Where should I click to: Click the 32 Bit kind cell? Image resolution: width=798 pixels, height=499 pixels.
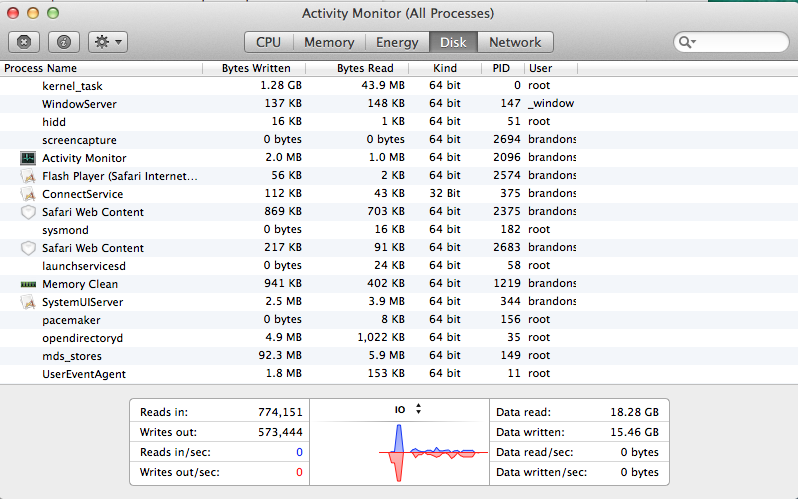point(444,193)
